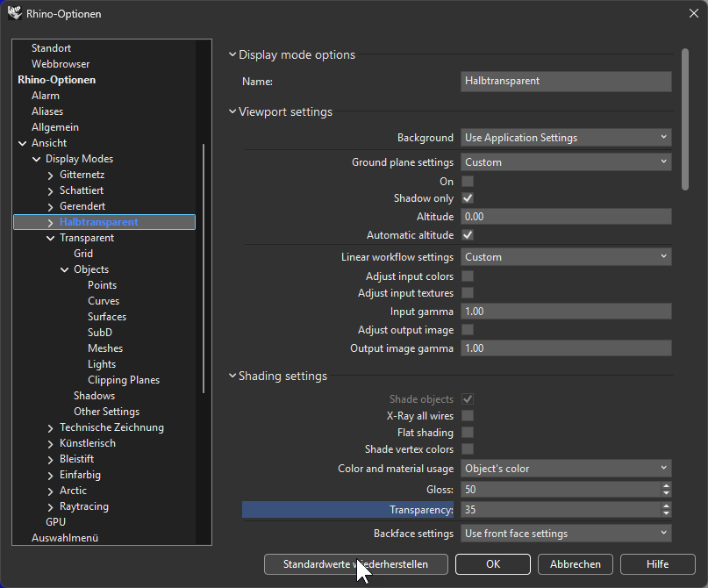Toggle the Automatic altitude checkbox

(x=468, y=235)
